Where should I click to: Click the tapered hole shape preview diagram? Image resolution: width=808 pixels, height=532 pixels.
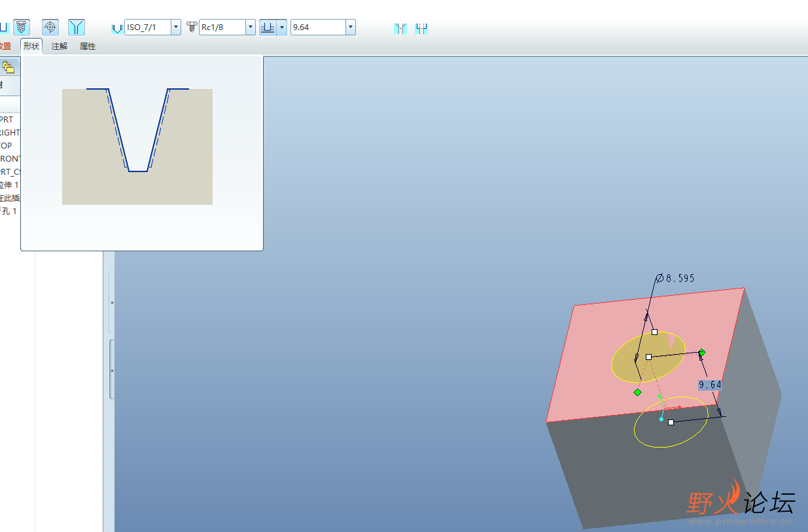137,147
